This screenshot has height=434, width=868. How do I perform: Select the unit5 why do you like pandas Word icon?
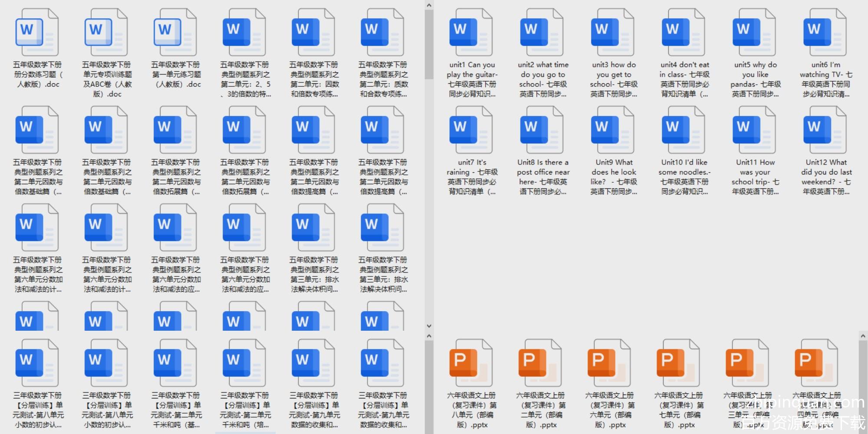pyautogui.click(x=754, y=33)
